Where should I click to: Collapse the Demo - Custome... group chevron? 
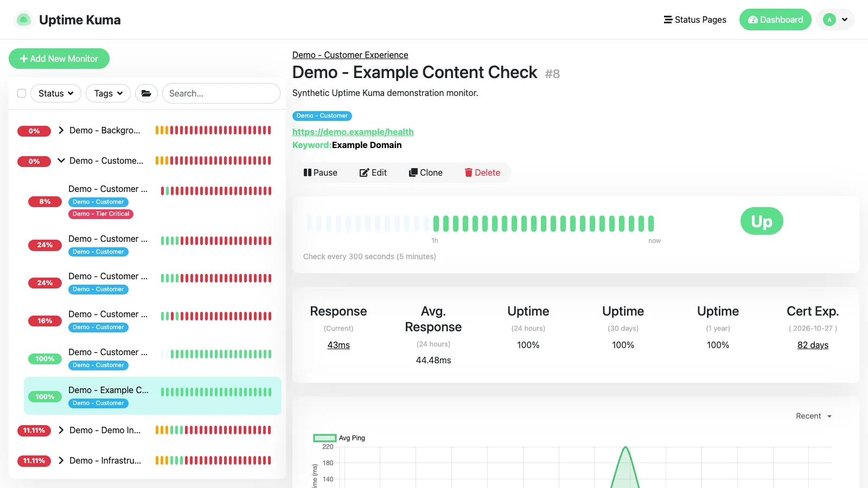point(61,160)
